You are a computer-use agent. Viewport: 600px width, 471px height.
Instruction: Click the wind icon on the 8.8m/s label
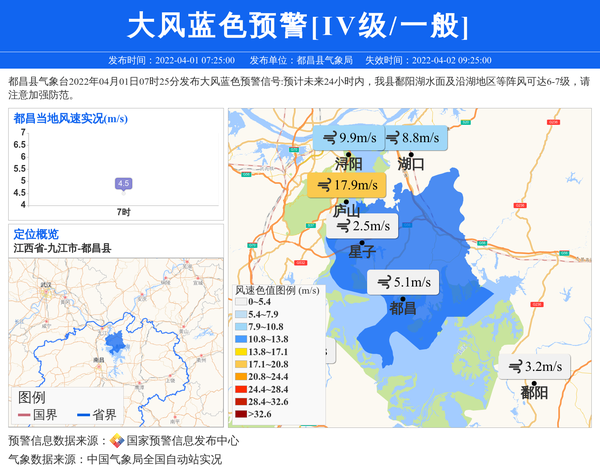391,137
